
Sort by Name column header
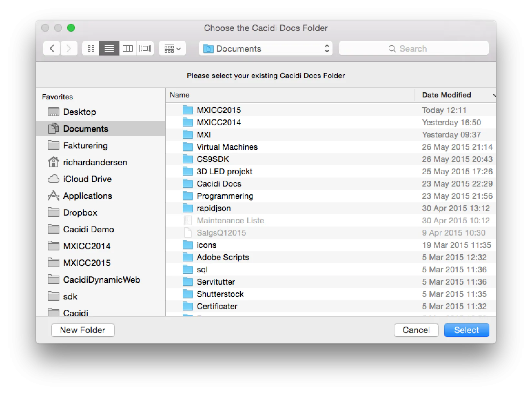(180, 95)
